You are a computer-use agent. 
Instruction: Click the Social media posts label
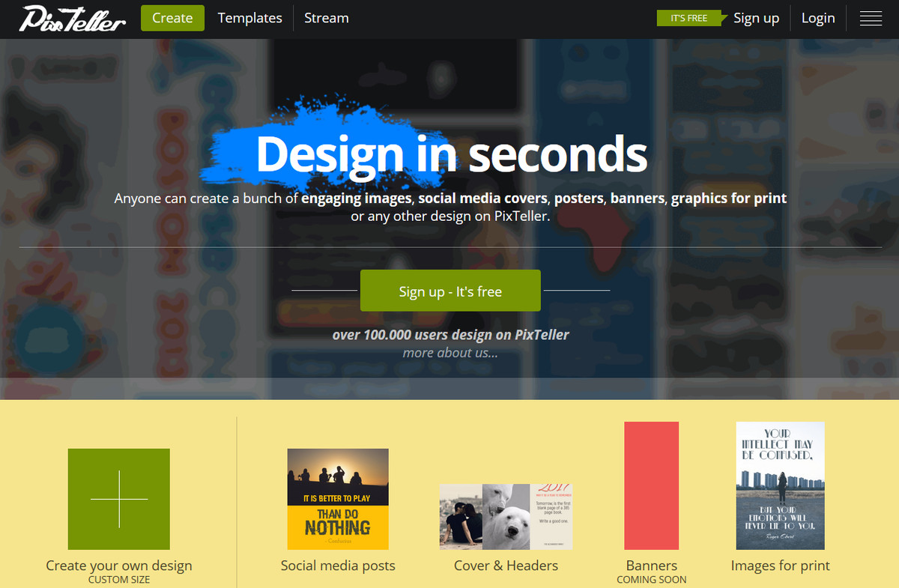click(338, 566)
